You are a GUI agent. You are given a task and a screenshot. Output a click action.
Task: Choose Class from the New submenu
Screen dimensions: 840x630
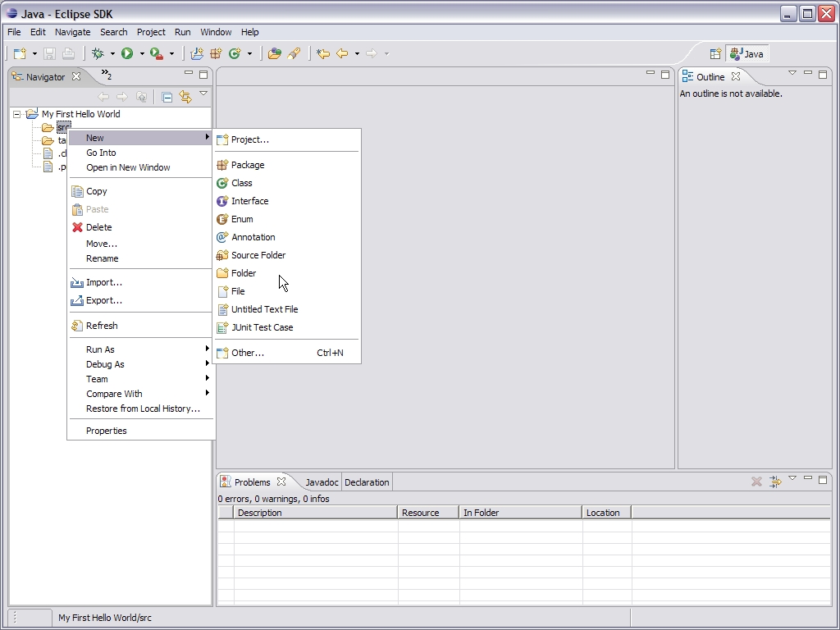tap(286, 183)
